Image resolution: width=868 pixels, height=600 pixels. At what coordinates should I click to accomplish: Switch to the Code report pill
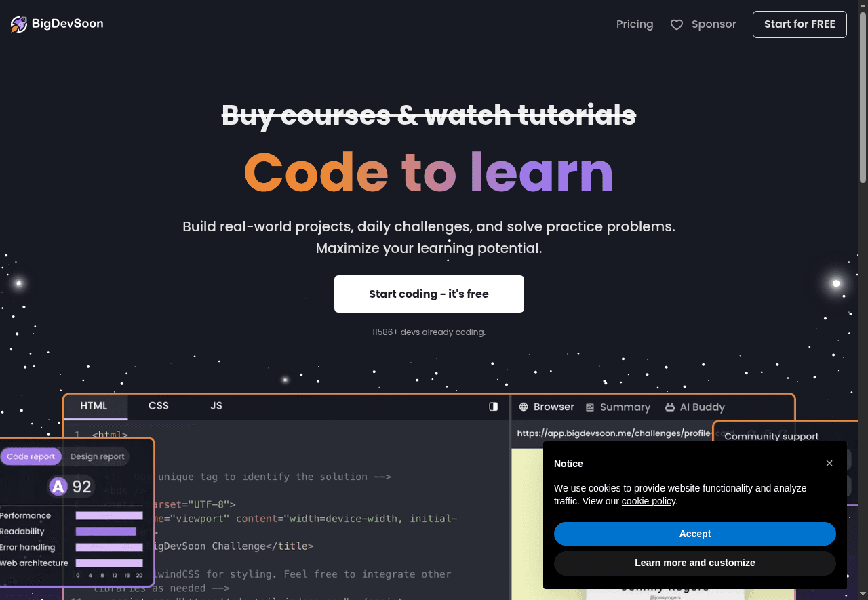[31, 456]
